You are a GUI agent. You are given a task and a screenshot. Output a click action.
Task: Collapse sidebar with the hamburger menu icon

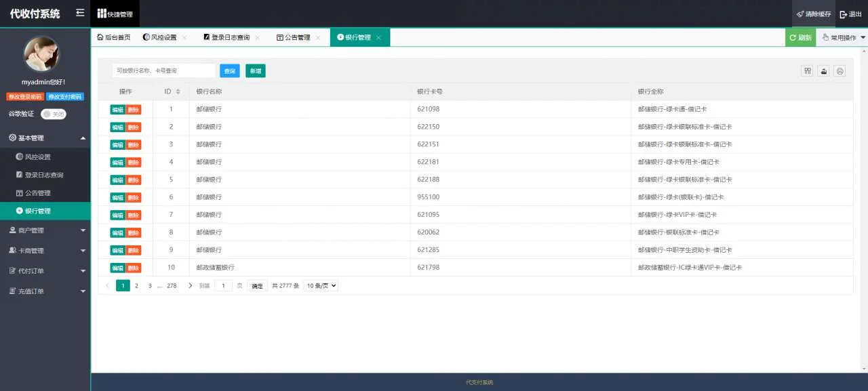coord(80,14)
